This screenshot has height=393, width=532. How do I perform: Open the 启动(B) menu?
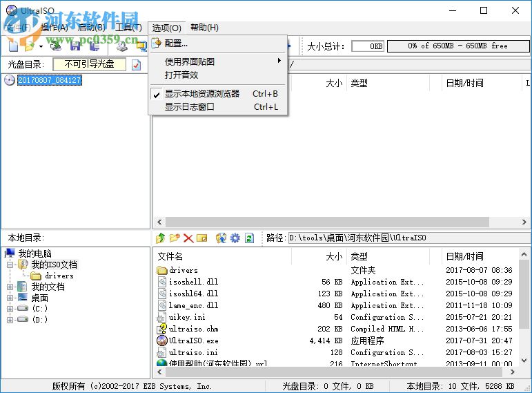[91, 28]
